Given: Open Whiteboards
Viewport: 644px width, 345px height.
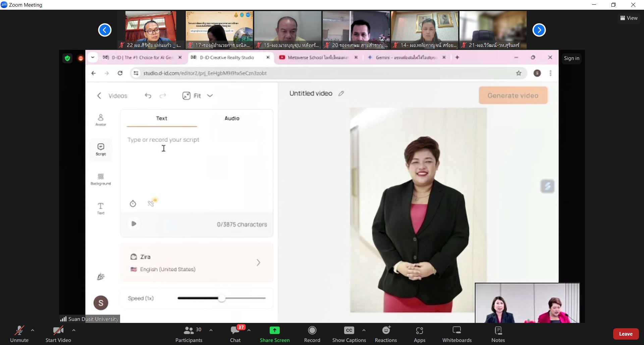Looking at the screenshot, I should (457, 334).
